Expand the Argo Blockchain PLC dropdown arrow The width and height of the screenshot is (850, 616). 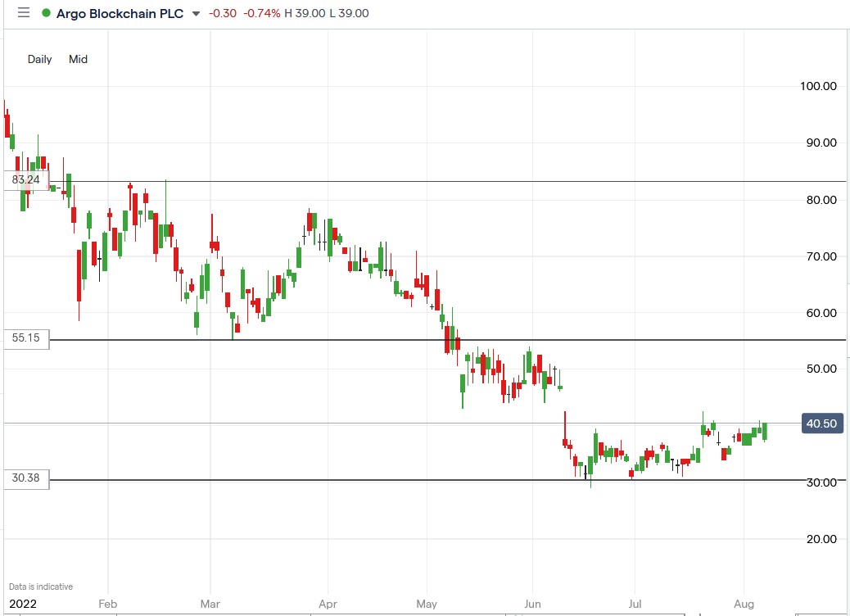point(195,14)
